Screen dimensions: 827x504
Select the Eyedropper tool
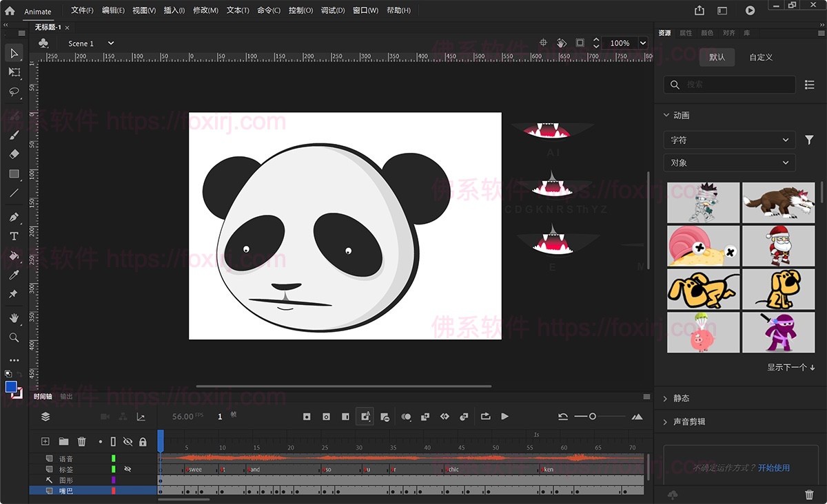(14, 275)
